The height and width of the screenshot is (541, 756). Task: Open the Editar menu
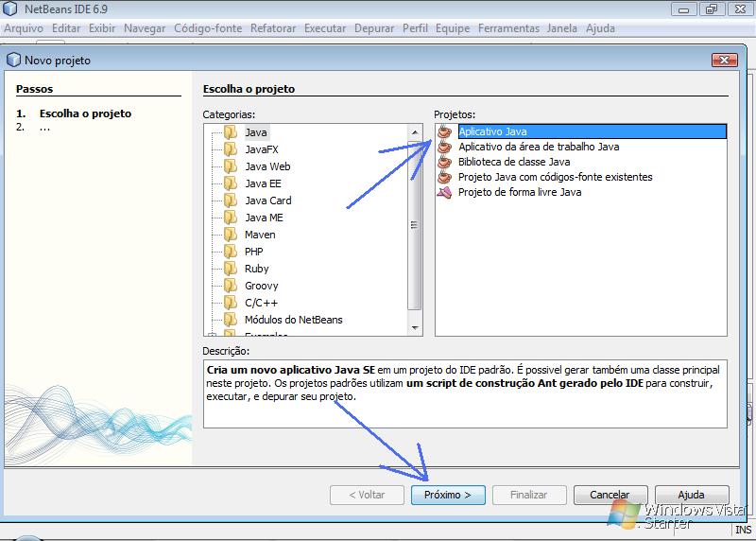click(x=66, y=28)
